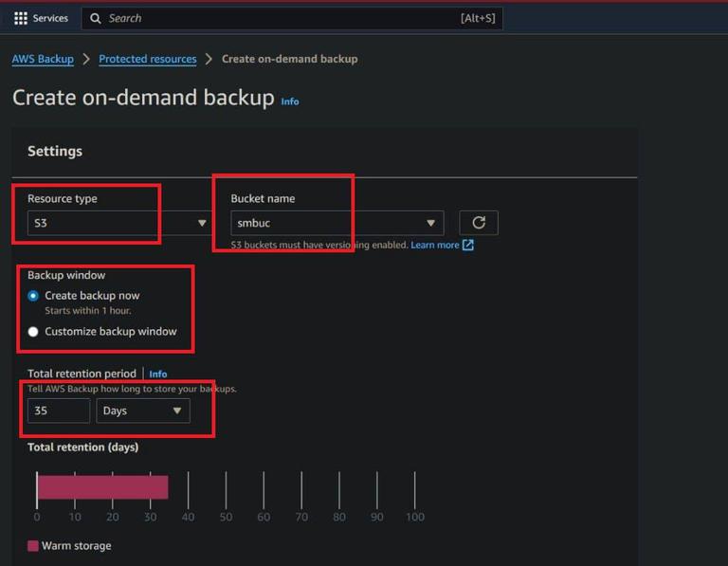Open the Services grid menu icon
This screenshot has height=566, width=728.
21,18
